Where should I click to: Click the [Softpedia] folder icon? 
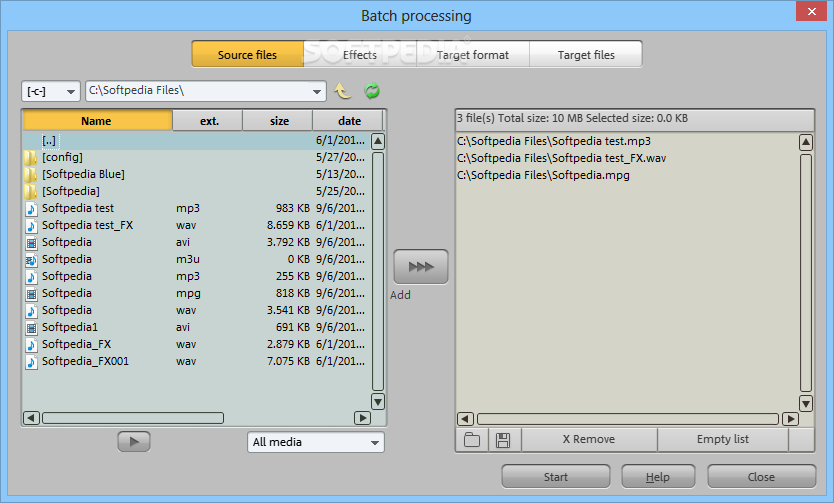click(x=31, y=191)
